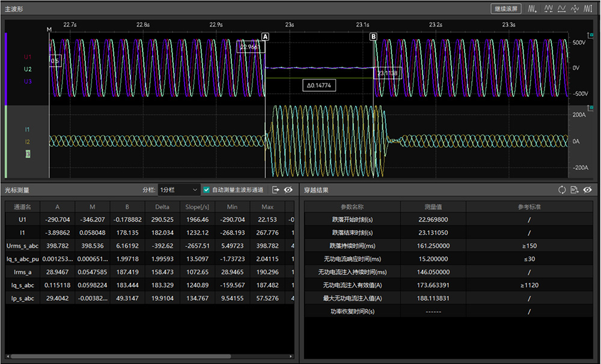Open the 1分栏 column dropdown
The height and width of the screenshot is (364, 601).
tap(178, 190)
